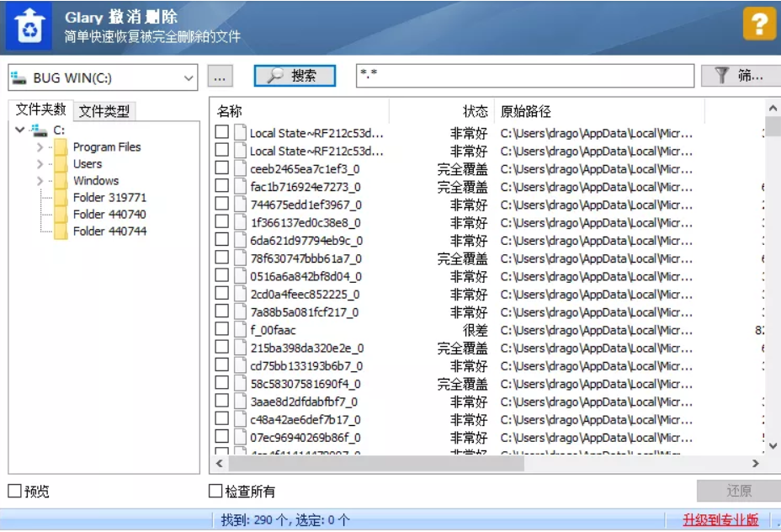Image resolution: width=781 pixels, height=532 pixels.
Task: Open the 升级到专业版 upgrade link
Action: click(x=720, y=520)
